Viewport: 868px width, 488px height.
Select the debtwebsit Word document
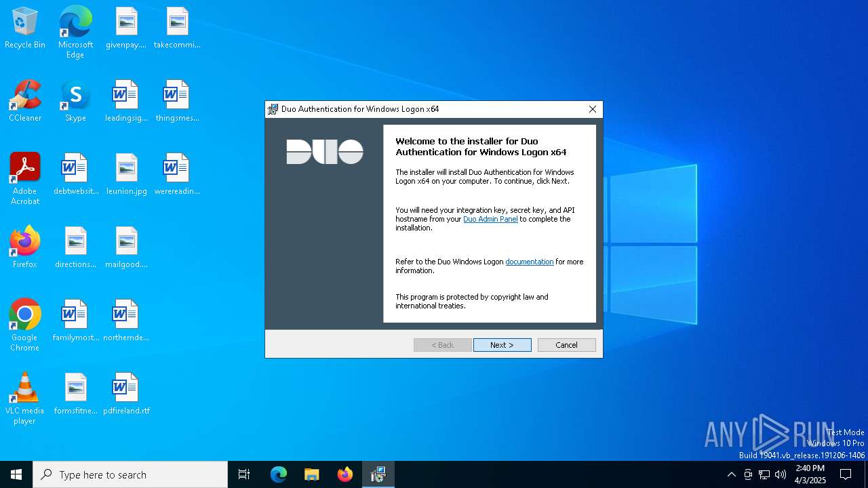coord(75,175)
